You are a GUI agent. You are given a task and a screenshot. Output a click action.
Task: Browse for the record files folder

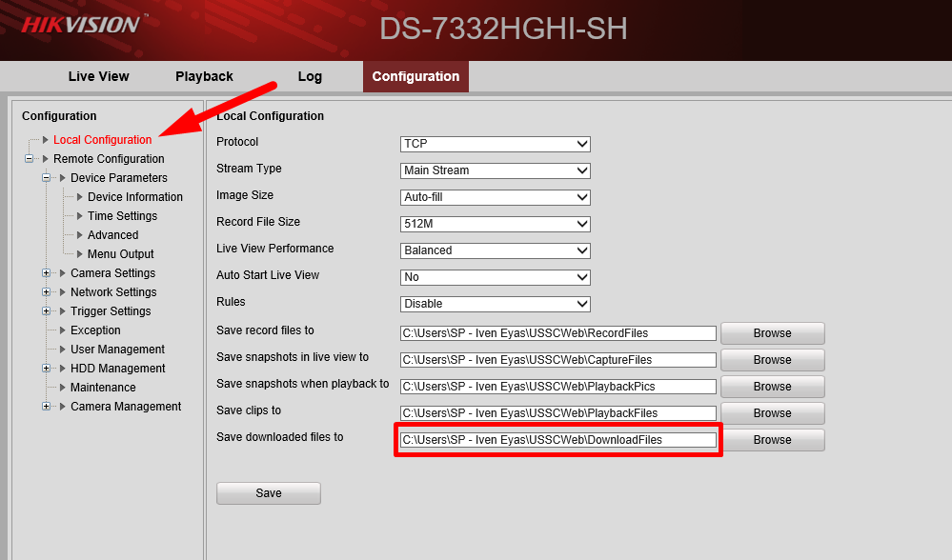772,333
